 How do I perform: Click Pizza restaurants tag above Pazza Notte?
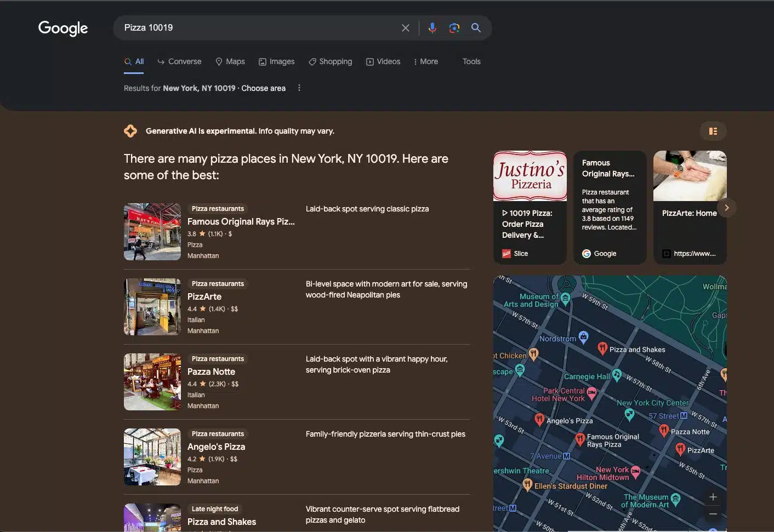click(218, 359)
